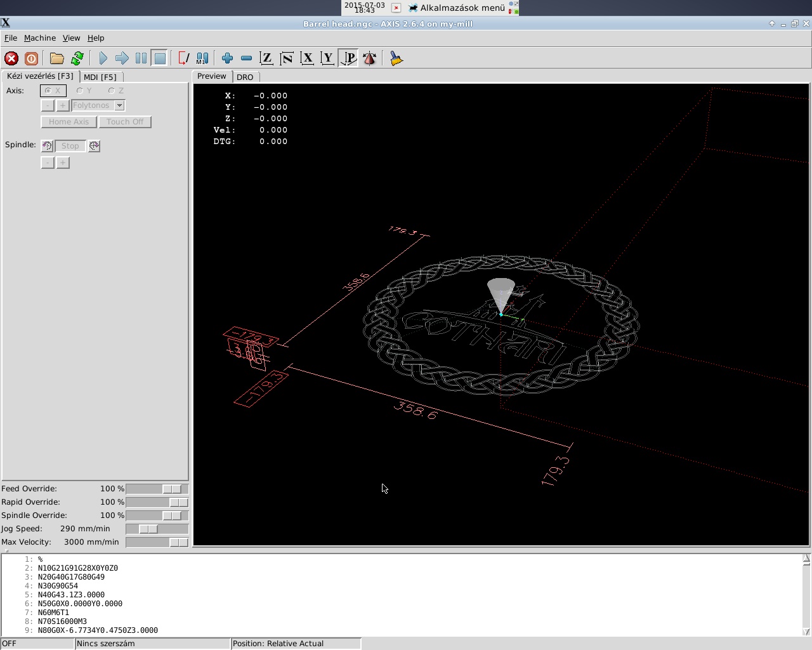Increase spindle speed plus button
The height and width of the screenshot is (650, 812).
[63, 162]
